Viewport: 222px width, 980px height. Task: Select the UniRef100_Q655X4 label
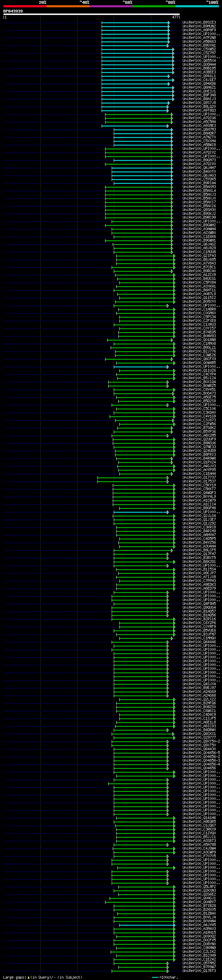click(199, 60)
